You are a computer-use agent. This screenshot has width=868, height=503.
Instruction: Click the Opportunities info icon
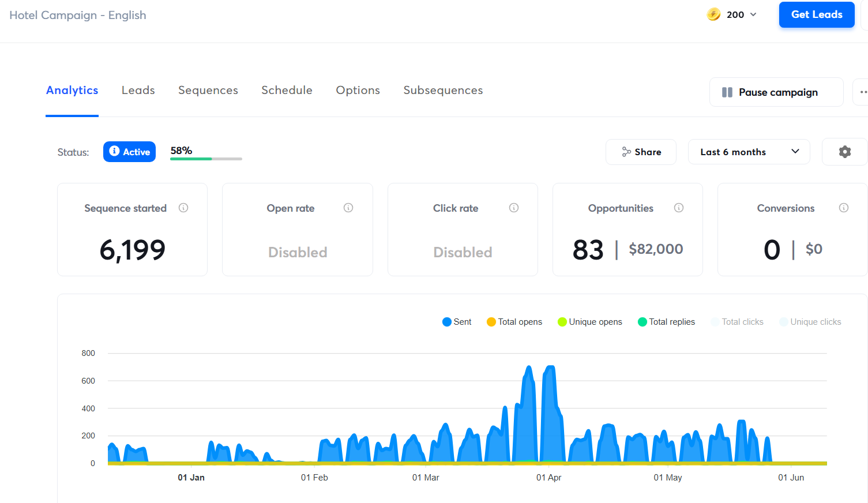point(679,208)
